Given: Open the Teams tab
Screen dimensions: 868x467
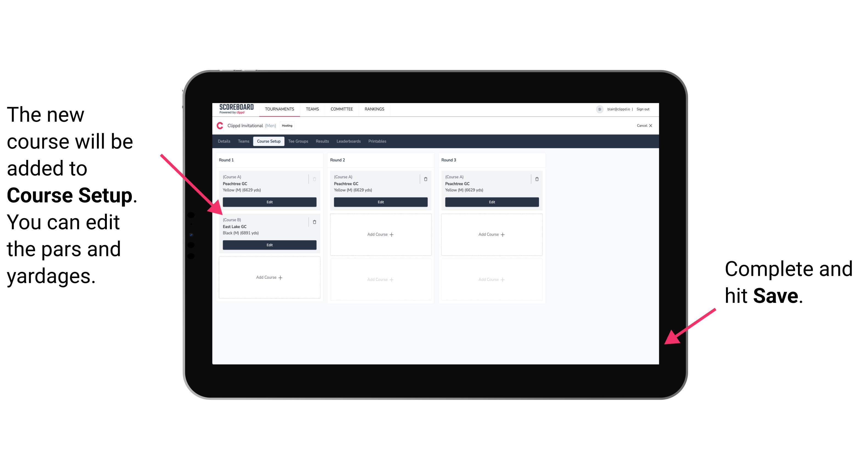Looking at the screenshot, I should pyautogui.click(x=243, y=141).
